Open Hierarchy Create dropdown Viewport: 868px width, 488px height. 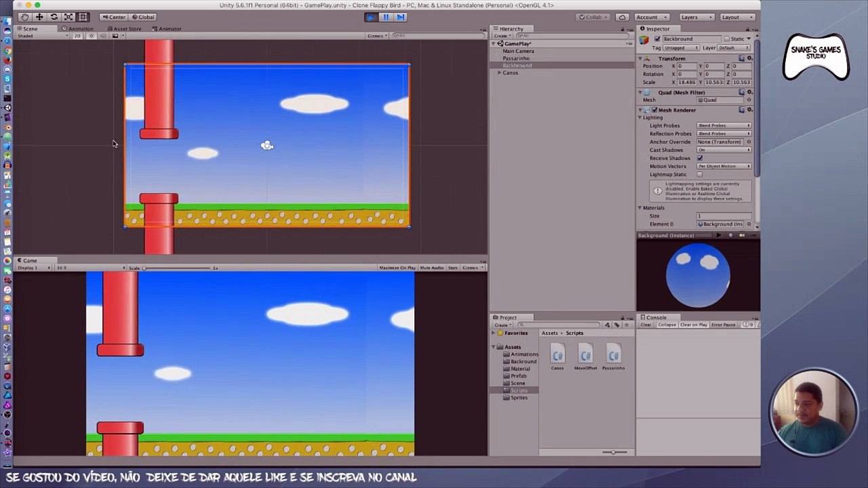502,36
